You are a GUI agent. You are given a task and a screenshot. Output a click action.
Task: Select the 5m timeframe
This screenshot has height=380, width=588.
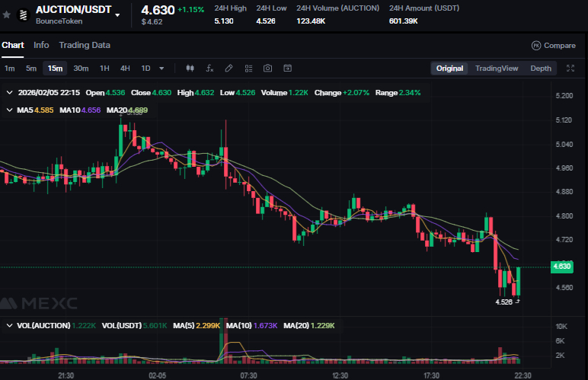pyautogui.click(x=31, y=69)
